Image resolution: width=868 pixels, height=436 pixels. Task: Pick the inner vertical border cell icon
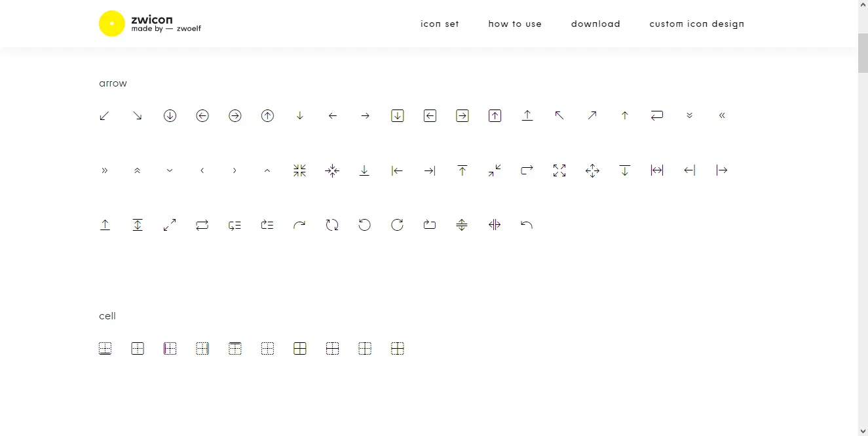(x=365, y=349)
